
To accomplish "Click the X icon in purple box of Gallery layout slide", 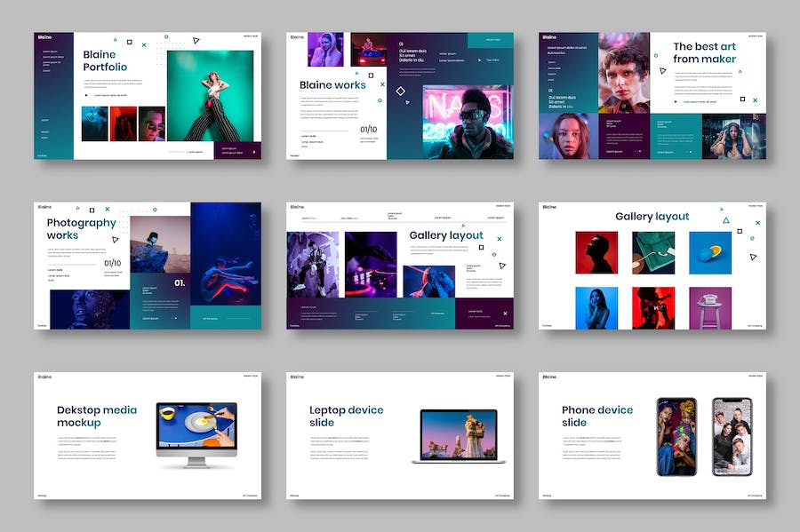I will pos(505,313).
